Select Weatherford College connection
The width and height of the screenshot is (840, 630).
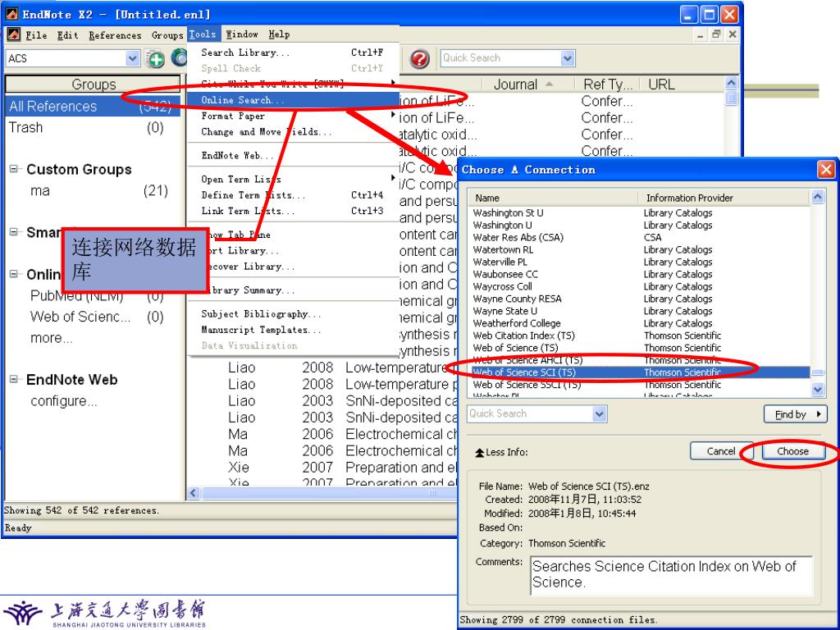click(639, 323)
